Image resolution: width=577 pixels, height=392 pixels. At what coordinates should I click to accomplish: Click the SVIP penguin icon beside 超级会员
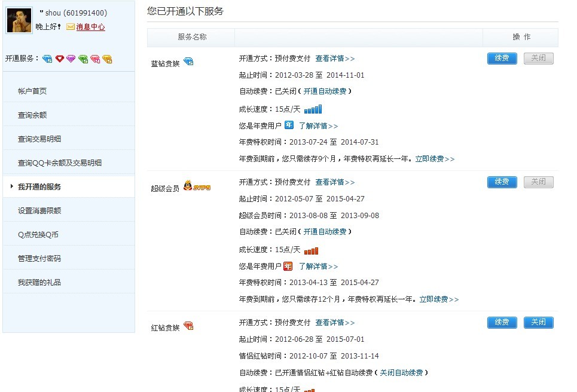pos(197,185)
